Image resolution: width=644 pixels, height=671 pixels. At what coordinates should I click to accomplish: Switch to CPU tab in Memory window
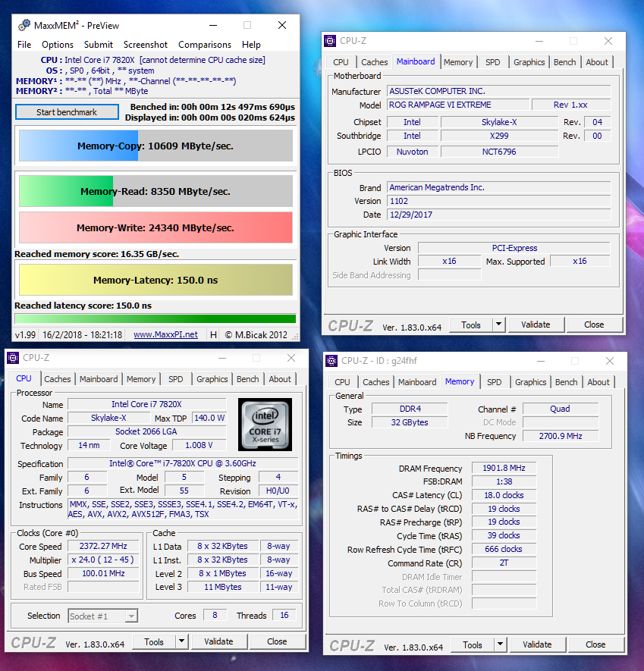(x=342, y=382)
